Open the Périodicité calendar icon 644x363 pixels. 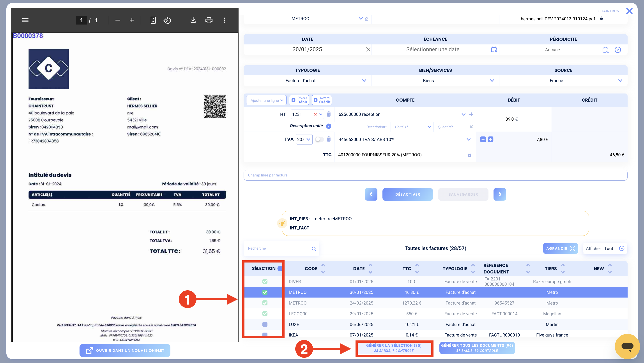coord(605,50)
